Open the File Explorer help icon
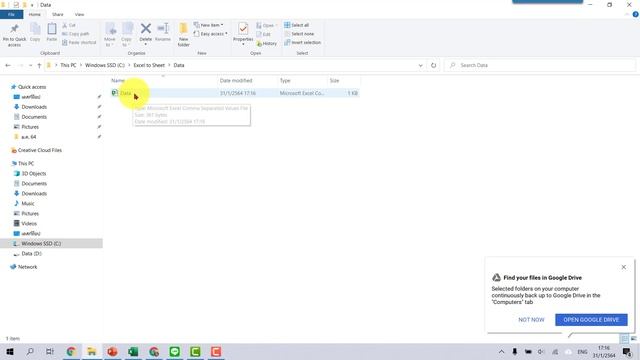This screenshot has width=640, height=360. coord(636,14)
